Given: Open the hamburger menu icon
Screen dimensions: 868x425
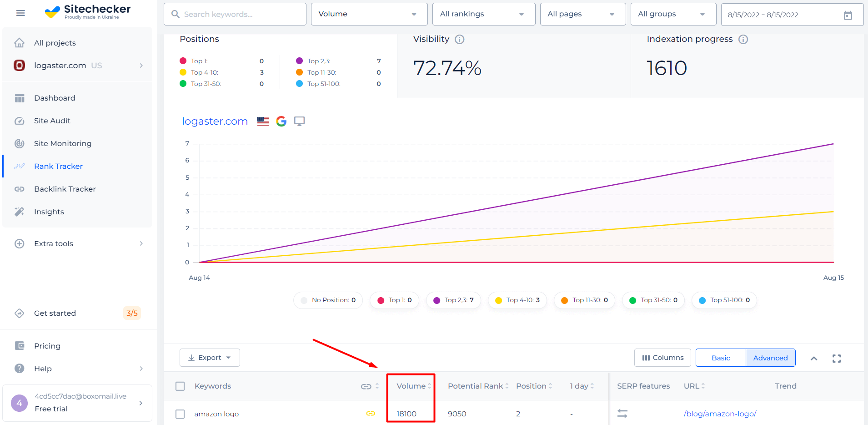Looking at the screenshot, I should tap(20, 13).
